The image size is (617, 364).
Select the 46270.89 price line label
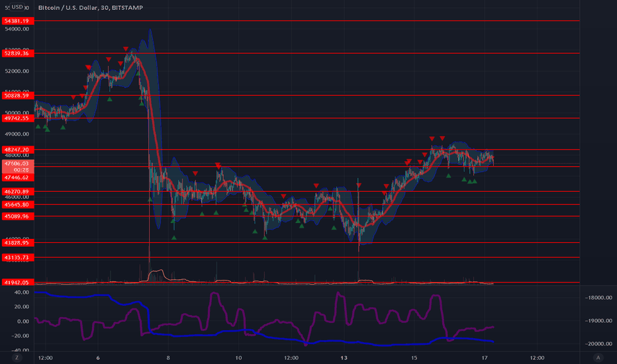(18, 192)
